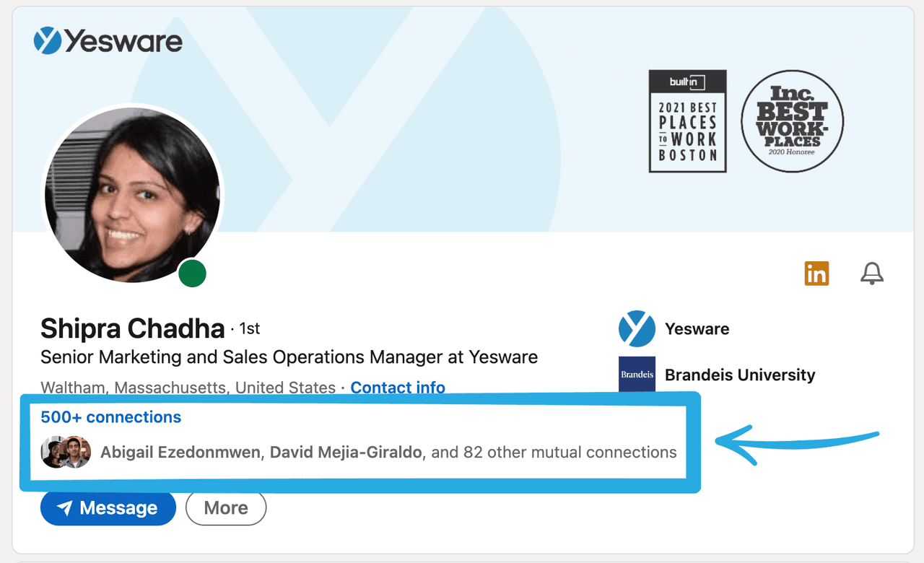Click the green online status dot
924x563 pixels.
tap(193, 274)
